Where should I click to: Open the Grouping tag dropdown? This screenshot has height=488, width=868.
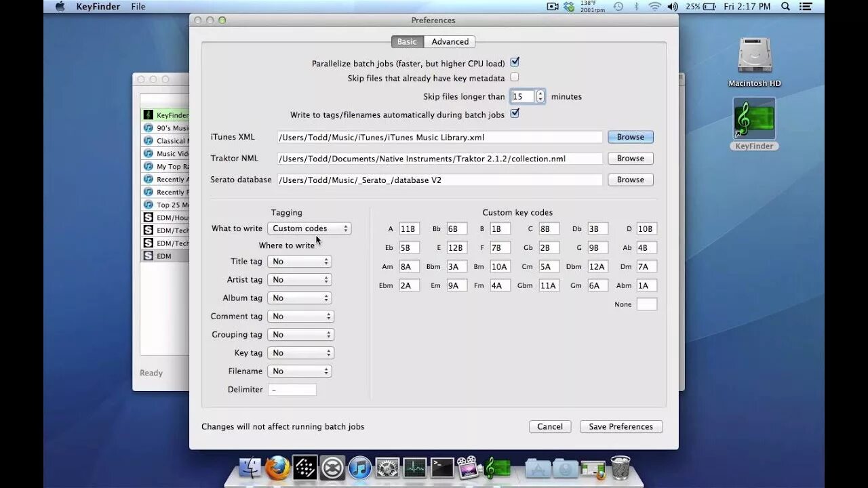point(301,334)
